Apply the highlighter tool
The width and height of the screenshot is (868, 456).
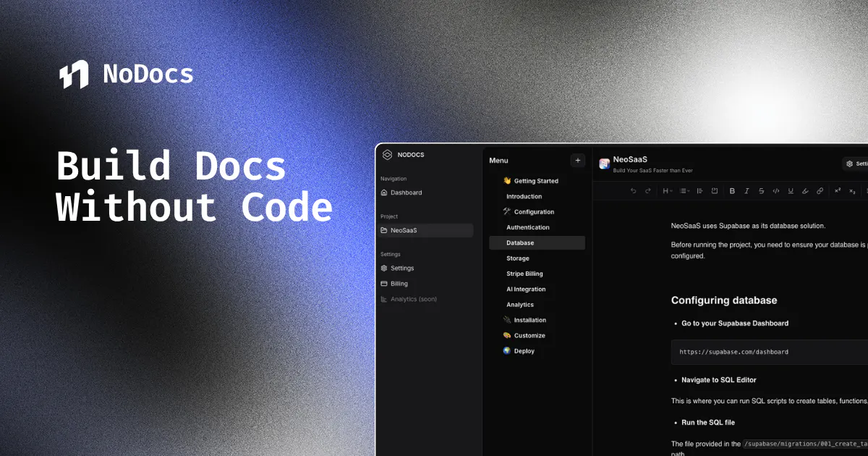pos(805,191)
